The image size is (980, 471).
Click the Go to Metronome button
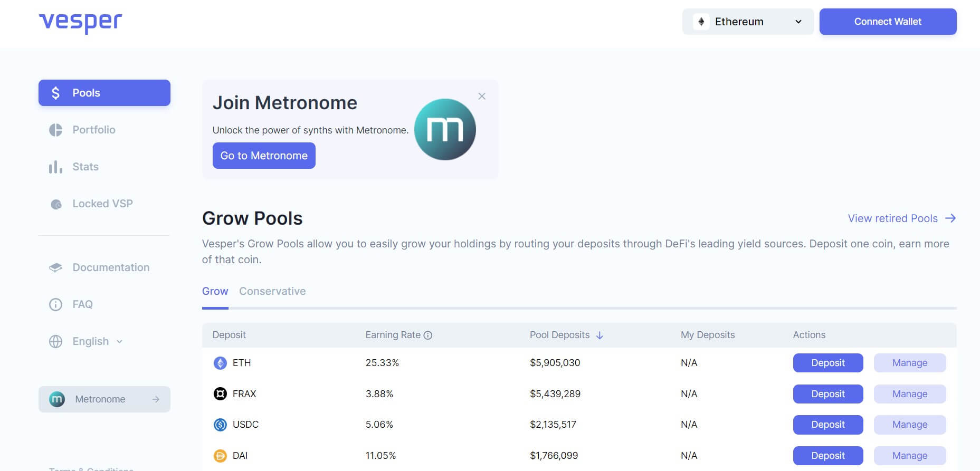pyautogui.click(x=264, y=156)
